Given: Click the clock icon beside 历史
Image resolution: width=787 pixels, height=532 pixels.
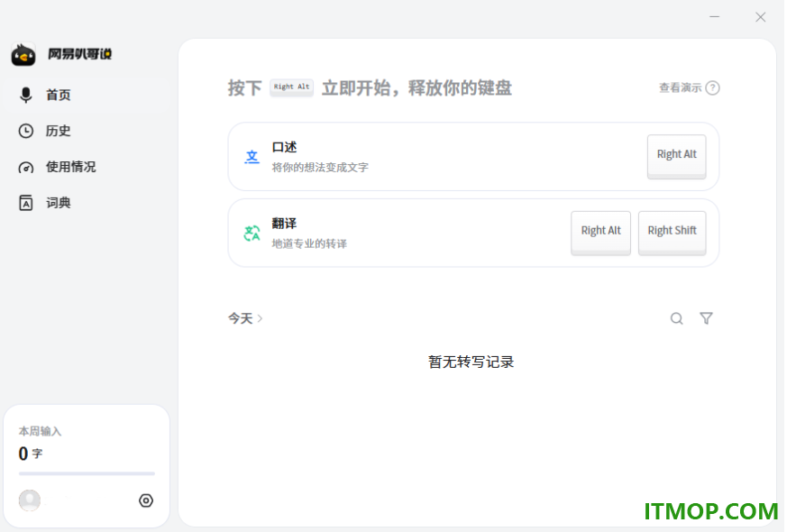Looking at the screenshot, I should coord(25,131).
